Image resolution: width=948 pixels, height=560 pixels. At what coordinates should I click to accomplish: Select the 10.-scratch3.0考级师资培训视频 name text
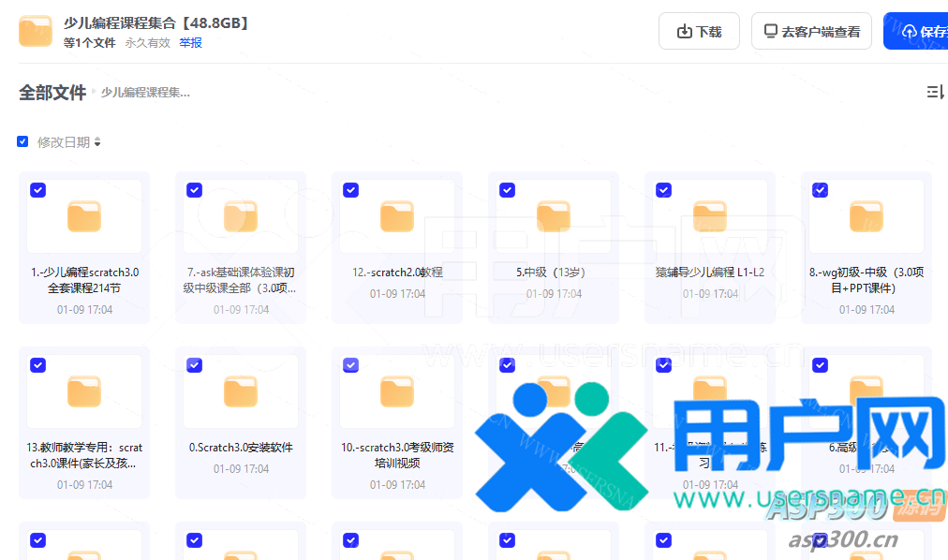coord(397,455)
